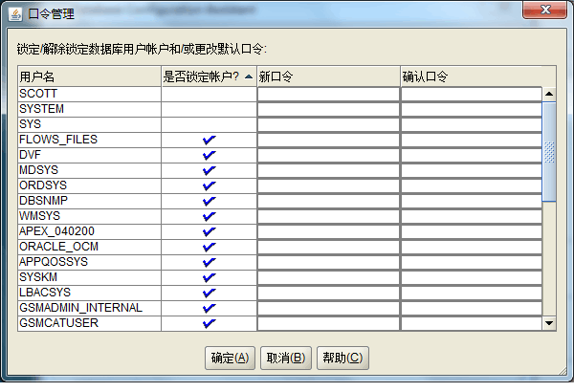The height and width of the screenshot is (392, 574).
Task: Uncheck lock for LBACSYS account
Action: point(209,293)
